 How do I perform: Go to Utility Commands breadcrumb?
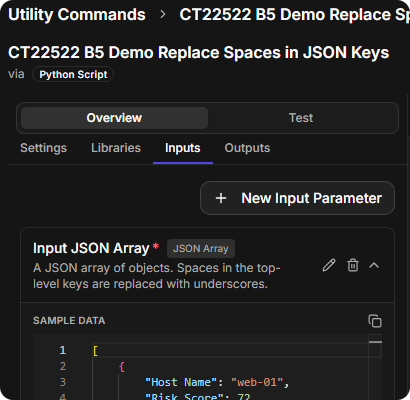(x=77, y=15)
